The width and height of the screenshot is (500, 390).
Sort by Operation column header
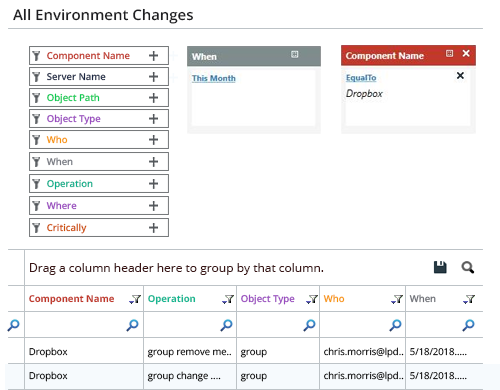point(172,299)
